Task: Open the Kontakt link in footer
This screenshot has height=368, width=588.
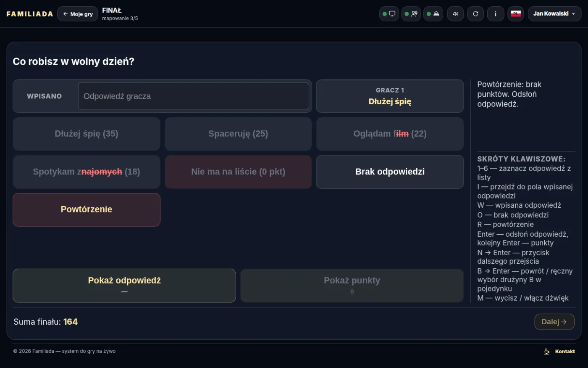Action: (x=565, y=352)
